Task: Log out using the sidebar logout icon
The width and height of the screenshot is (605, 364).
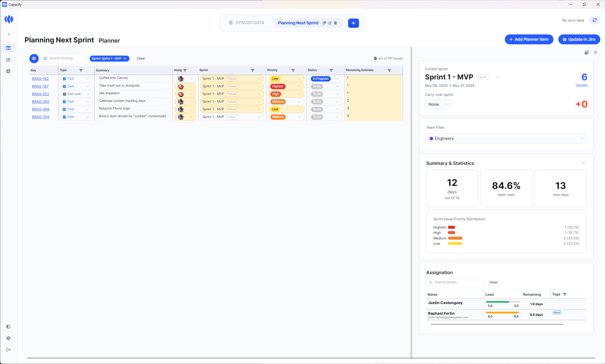Action: (x=9, y=350)
